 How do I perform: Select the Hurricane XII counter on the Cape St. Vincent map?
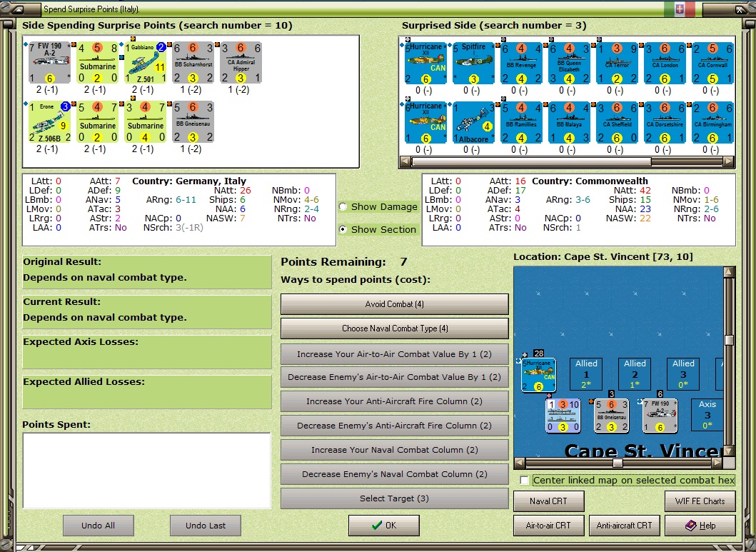[x=538, y=375]
